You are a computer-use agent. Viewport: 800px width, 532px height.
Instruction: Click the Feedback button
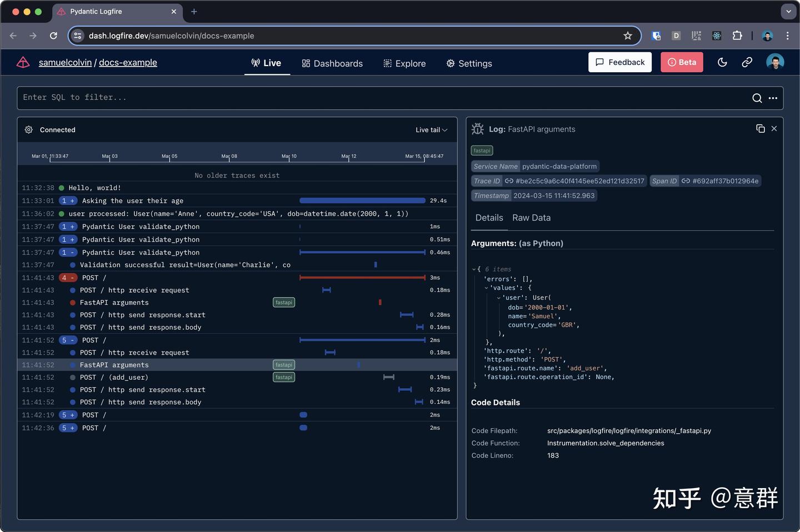pyautogui.click(x=620, y=62)
